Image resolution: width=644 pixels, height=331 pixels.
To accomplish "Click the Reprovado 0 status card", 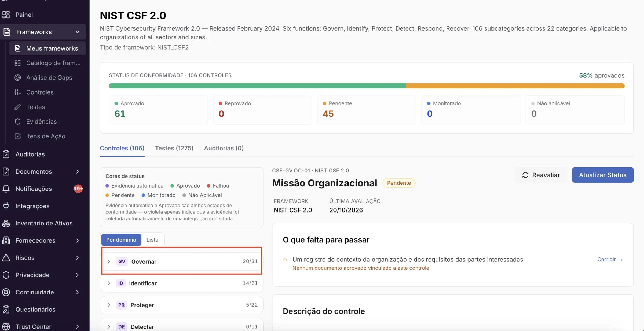I will coord(262,110).
